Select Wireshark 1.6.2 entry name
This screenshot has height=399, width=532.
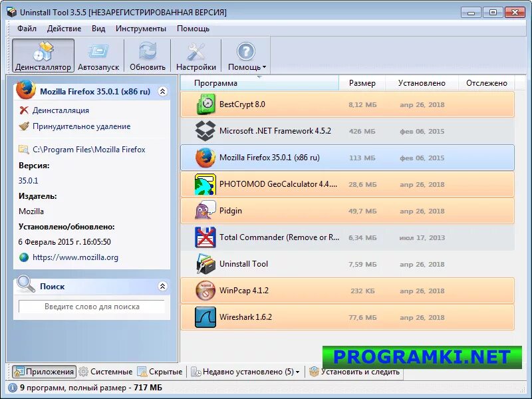245,317
